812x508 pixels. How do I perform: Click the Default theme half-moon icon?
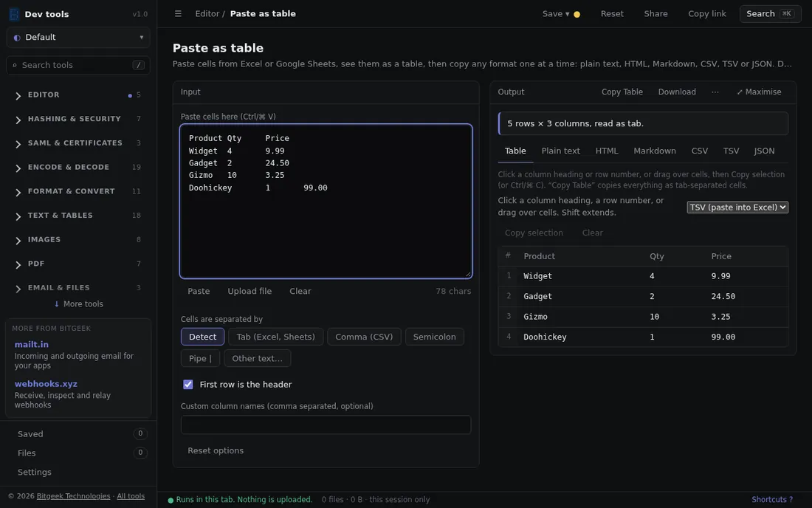click(17, 38)
